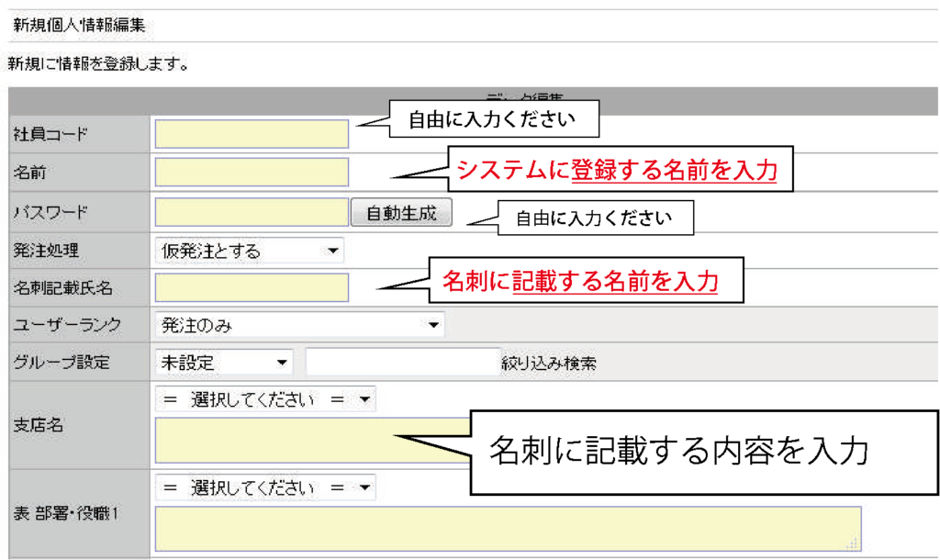Click the 自由に入力ください callout beside 社員コード
This screenshot has height=560, width=940.
coord(491,119)
